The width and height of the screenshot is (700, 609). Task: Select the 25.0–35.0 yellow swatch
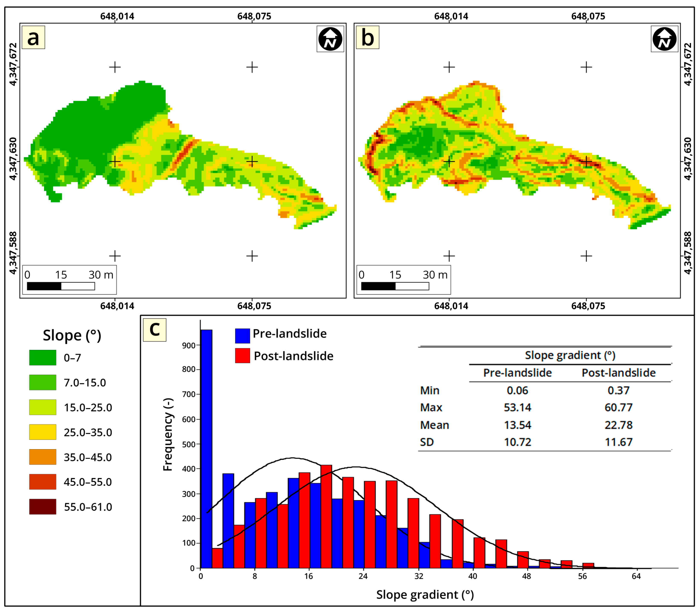43,432
